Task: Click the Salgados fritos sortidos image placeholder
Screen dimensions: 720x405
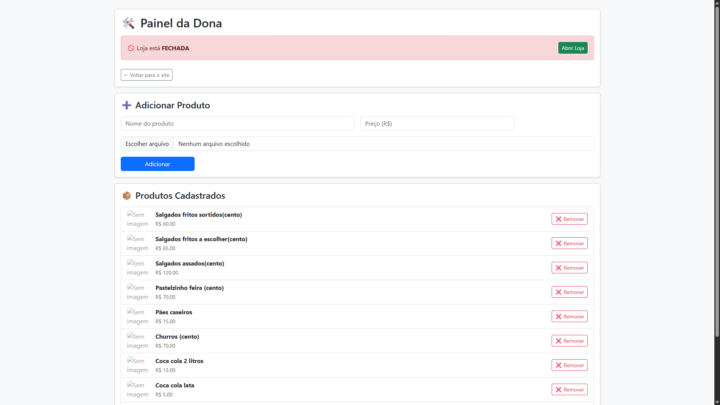Action: [x=138, y=219]
